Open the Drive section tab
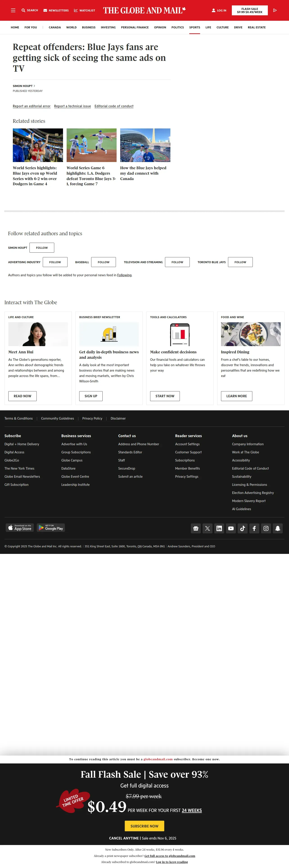 pyautogui.click(x=238, y=27)
